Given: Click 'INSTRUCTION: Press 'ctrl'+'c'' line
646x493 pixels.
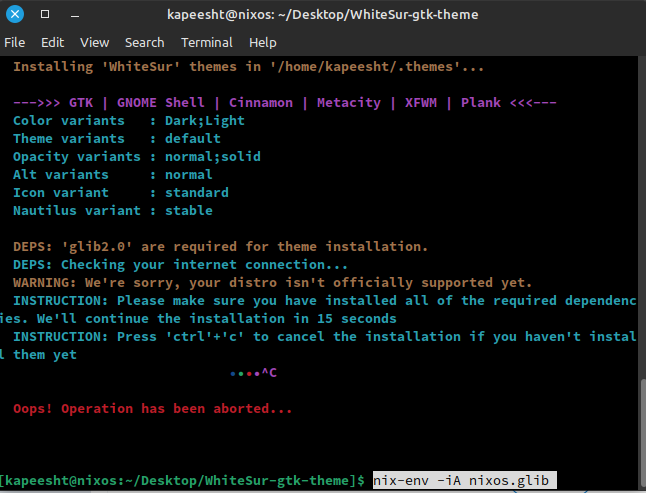Looking at the screenshot, I should pyautogui.click(x=325, y=336).
